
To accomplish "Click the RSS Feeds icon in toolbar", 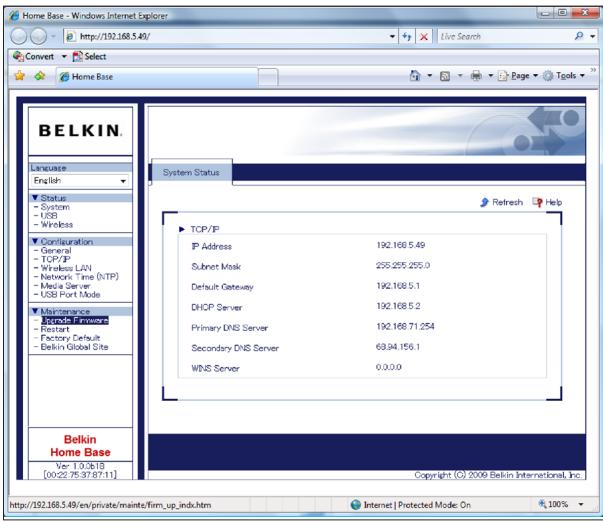I will 445,76.
